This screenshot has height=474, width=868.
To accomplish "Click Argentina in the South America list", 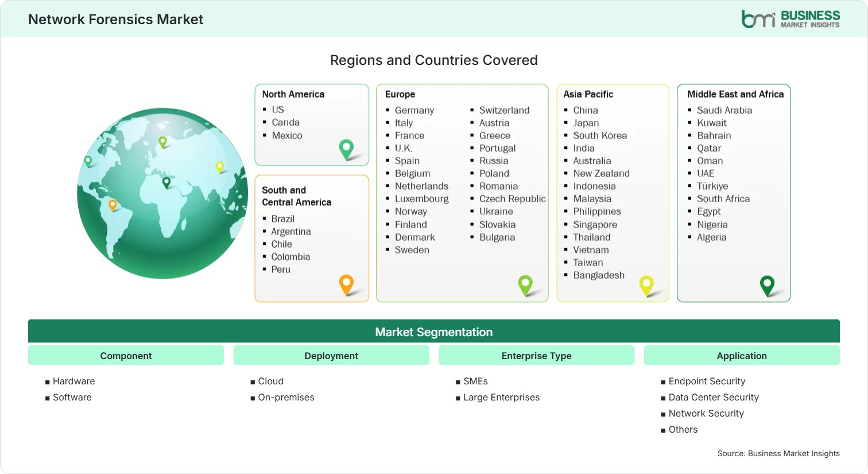I will coord(290,232).
